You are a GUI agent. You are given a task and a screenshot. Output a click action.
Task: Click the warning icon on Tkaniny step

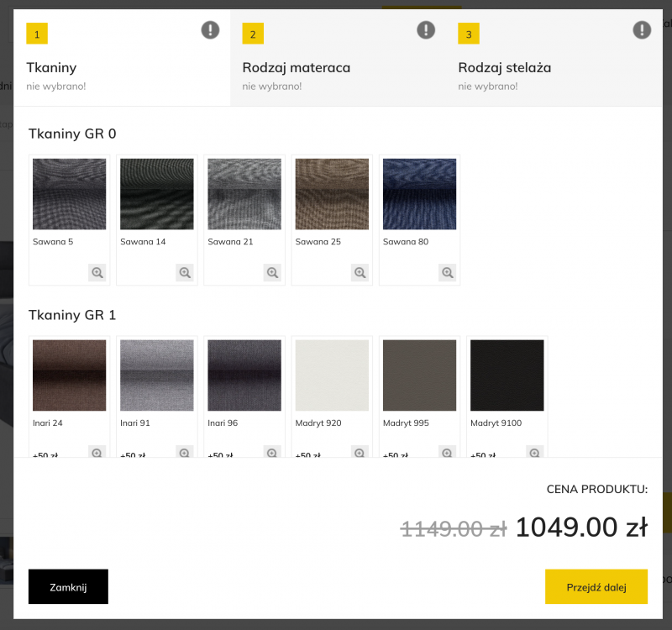210,30
